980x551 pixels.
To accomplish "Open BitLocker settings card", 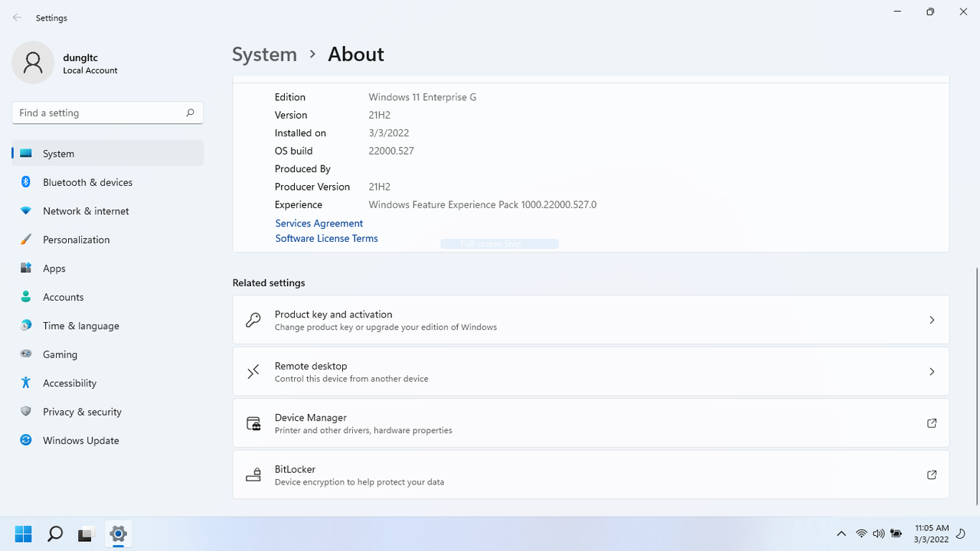I will (591, 474).
